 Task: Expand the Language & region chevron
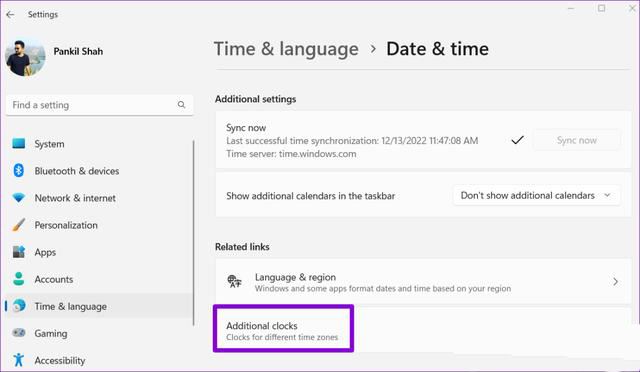[x=616, y=281]
